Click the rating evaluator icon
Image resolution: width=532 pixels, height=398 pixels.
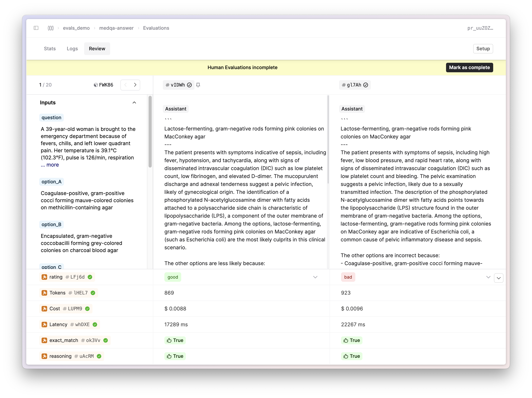click(44, 277)
